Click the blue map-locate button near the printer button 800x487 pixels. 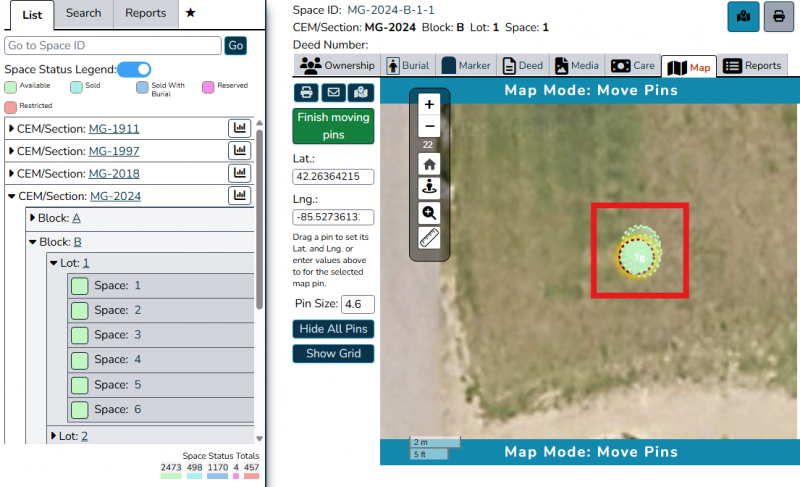743,16
